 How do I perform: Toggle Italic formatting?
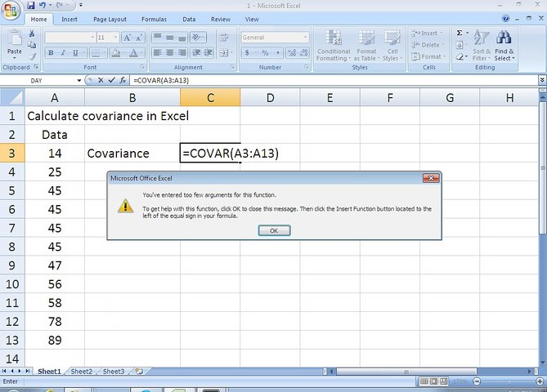click(x=63, y=53)
